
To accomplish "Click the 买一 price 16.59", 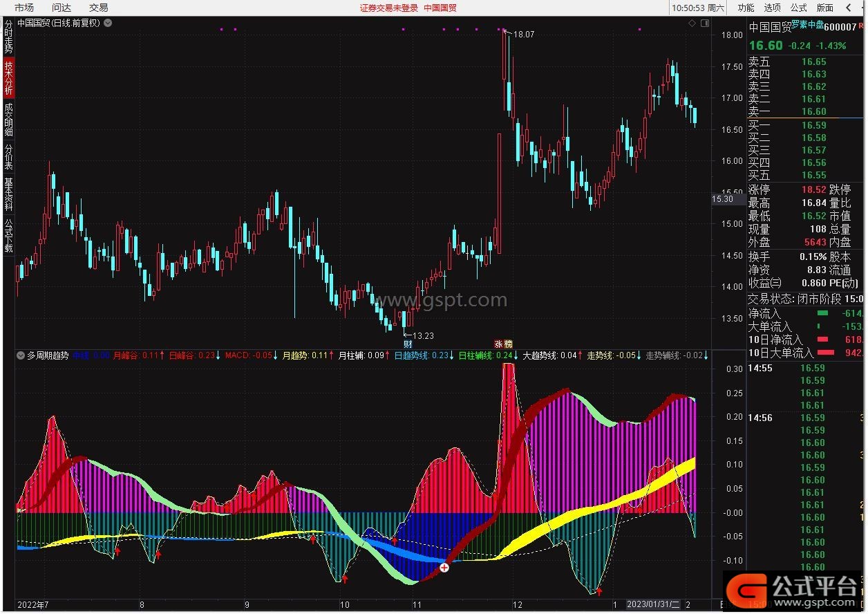I will tap(813, 125).
